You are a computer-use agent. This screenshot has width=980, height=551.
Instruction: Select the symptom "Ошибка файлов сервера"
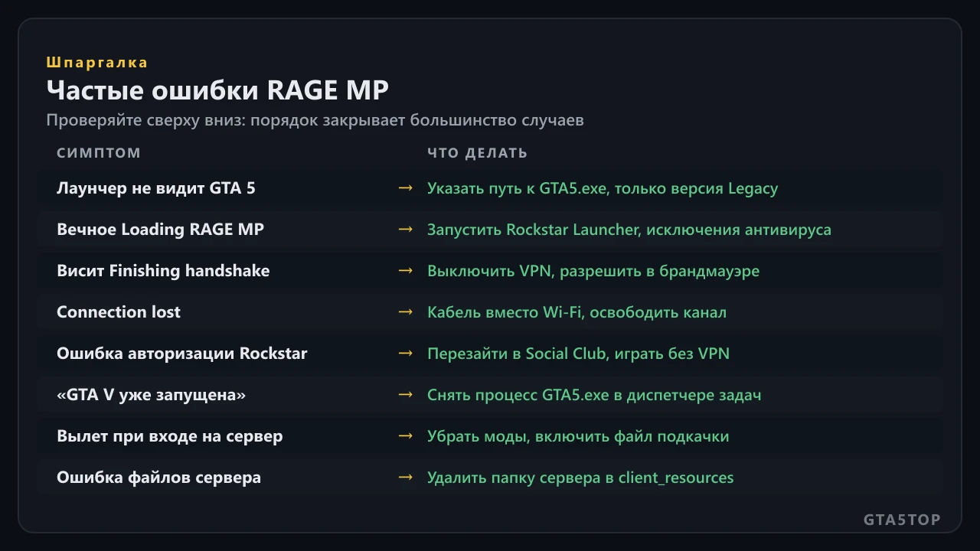point(158,478)
